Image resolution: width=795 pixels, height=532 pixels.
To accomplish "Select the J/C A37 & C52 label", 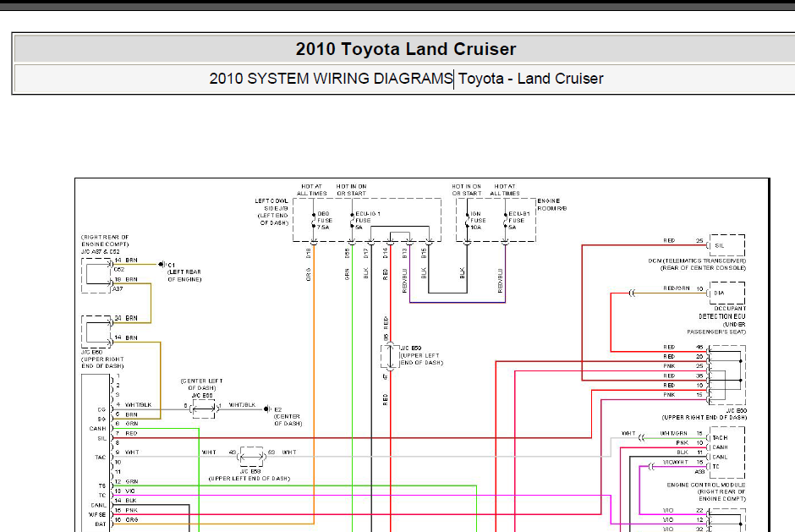I will point(101,251).
